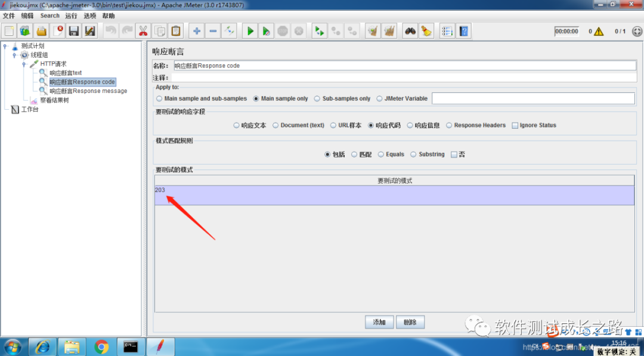The height and width of the screenshot is (356, 644).
Task: Tick the Ignore Status checkbox
Action: pyautogui.click(x=515, y=125)
